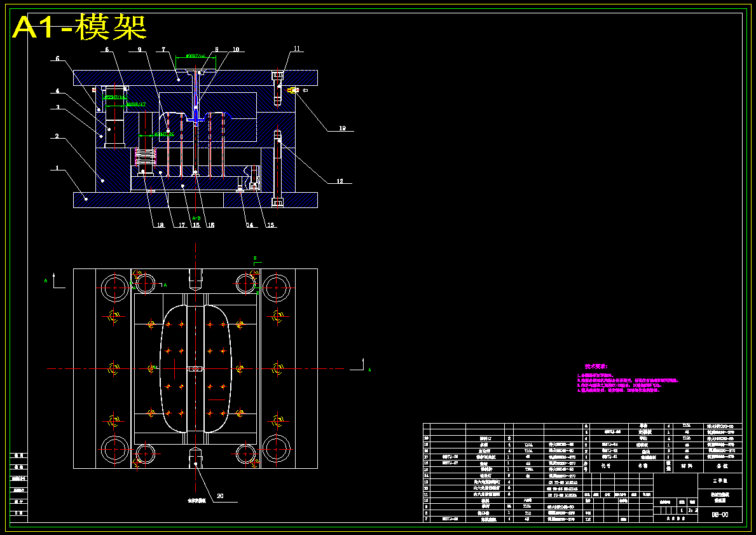The width and height of the screenshot is (756, 535).
Task: Select part callout number 5 on section view
Action: 57,59
